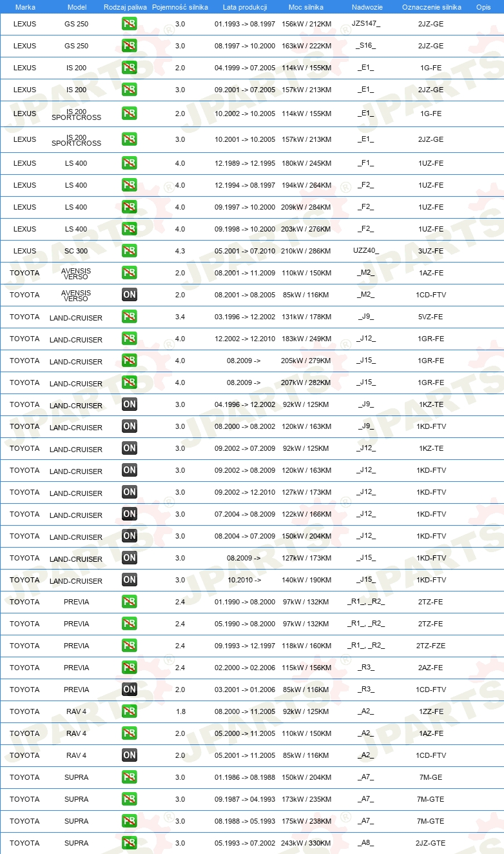504x854 pixels.
Task: Click the Opis column header
Action: coord(483,7)
